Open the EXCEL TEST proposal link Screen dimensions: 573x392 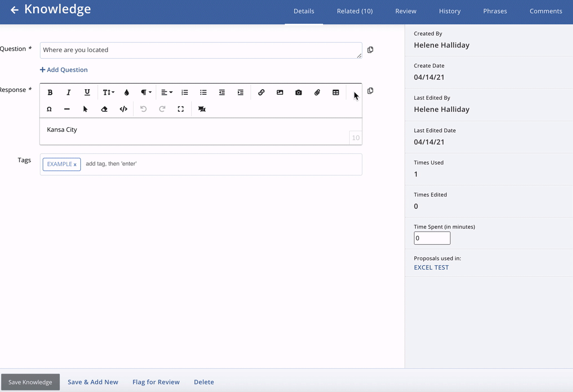click(431, 267)
